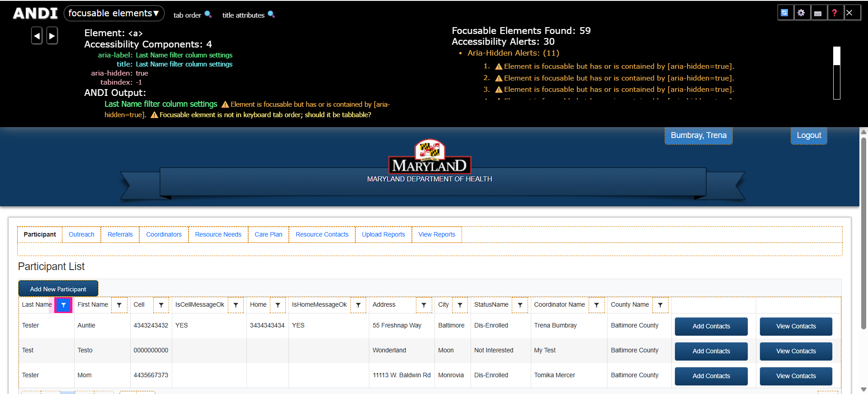Click Add New Participant button

pyautogui.click(x=58, y=289)
